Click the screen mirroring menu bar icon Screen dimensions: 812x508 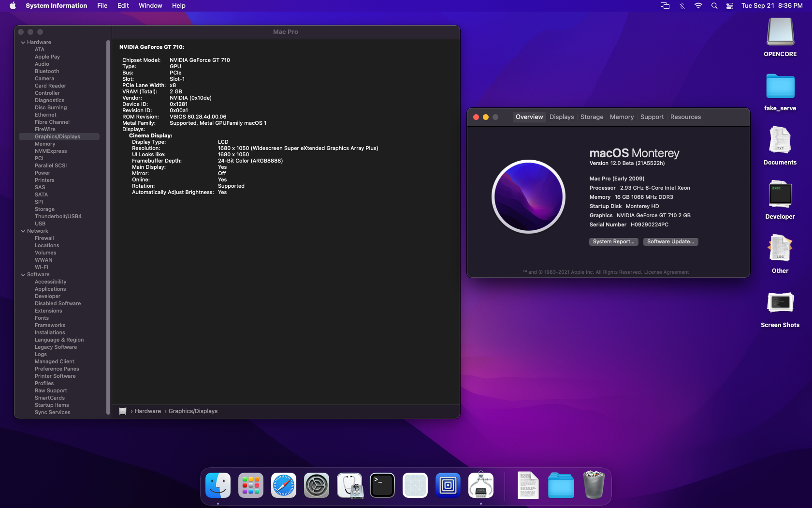[x=665, y=5]
